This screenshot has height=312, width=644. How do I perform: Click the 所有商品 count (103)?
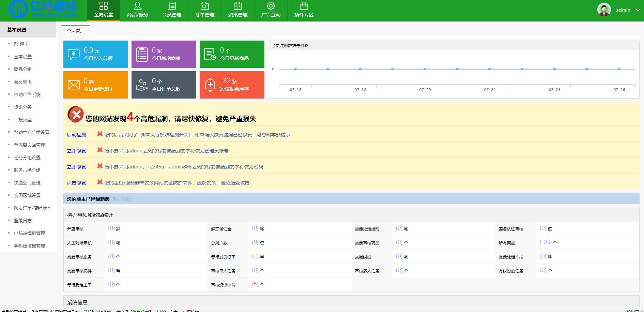[546, 242]
